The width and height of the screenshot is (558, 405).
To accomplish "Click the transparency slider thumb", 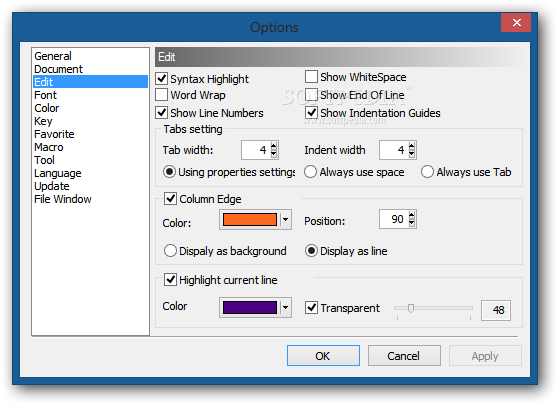I will (411, 308).
